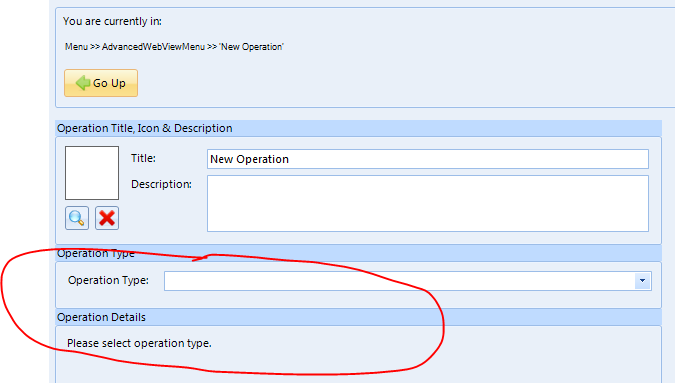
Task: Browse for operation icon with magnifier
Action: click(77, 218)
